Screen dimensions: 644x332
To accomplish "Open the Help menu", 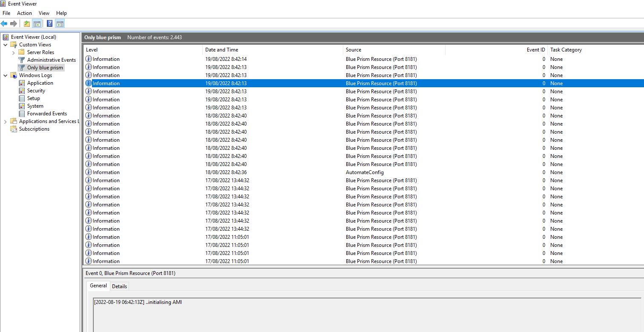I will pyautogui.click(x=61, y=13).
